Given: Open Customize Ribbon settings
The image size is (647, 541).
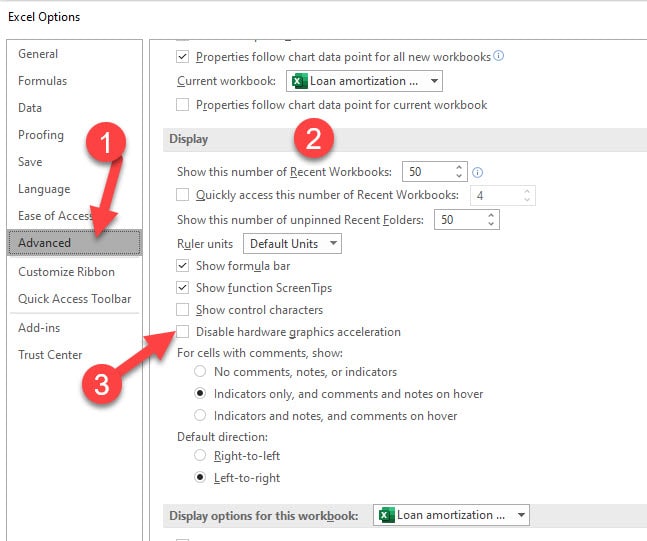Looking at the screenshot, I should click(66, 272).
